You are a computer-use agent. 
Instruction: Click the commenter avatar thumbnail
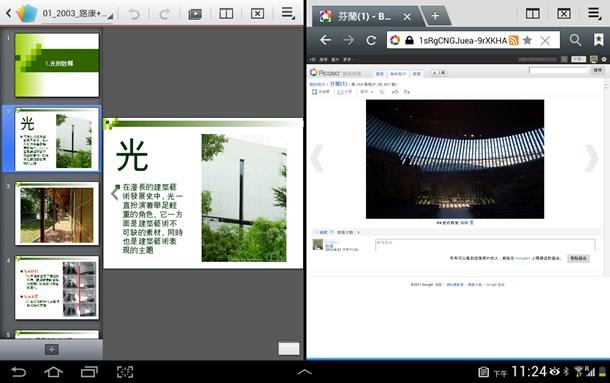318,244
